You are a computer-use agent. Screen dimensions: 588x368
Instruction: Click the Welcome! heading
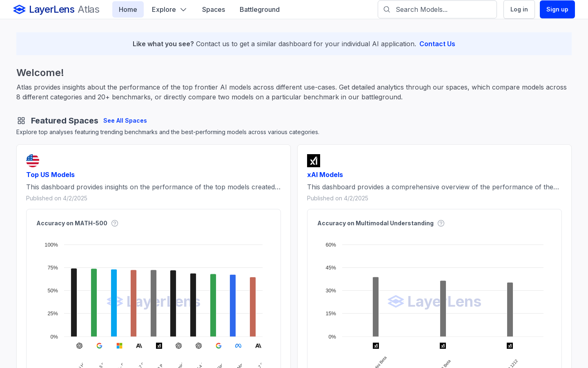[40, 73]
